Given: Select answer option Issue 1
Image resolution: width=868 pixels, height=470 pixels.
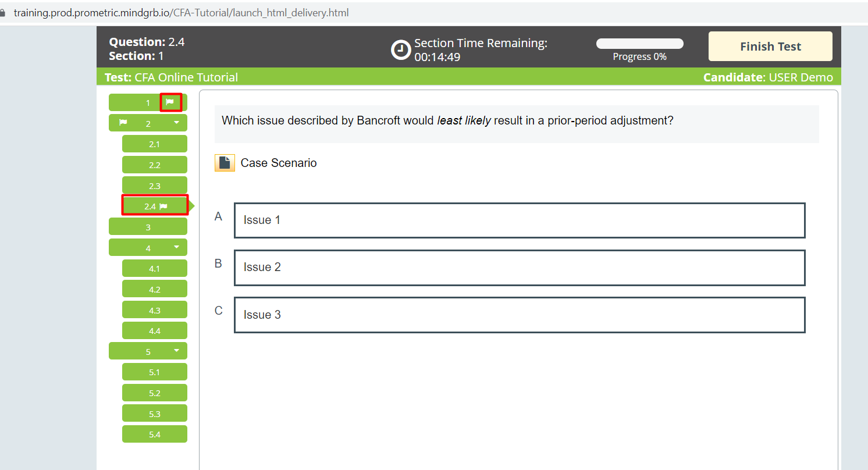Looking at the screenshot, I should tap(519, 220).
